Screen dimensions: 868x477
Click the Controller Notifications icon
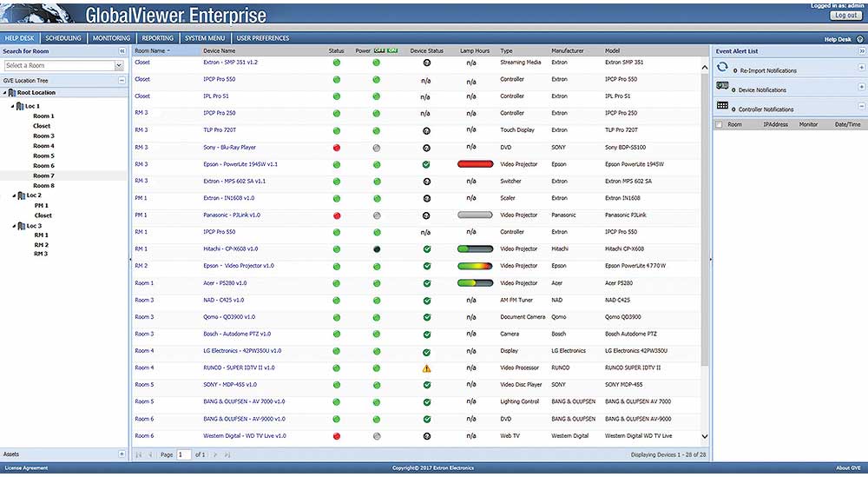pyautogui.click(x=722, y=105)
